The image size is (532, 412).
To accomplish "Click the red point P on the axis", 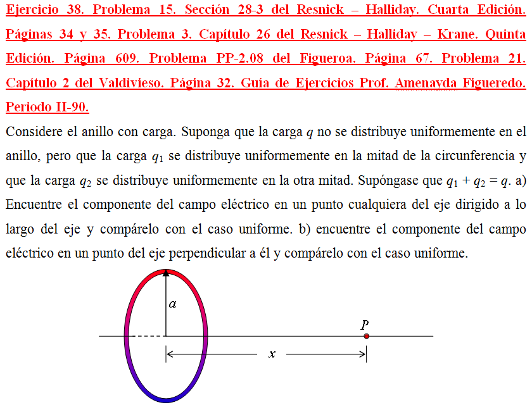I will point(367,336).
